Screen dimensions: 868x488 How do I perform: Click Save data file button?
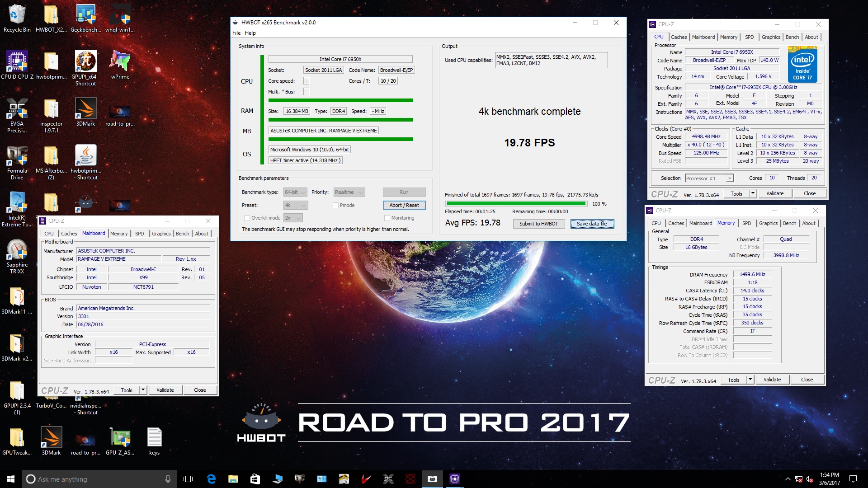point(592,224)
